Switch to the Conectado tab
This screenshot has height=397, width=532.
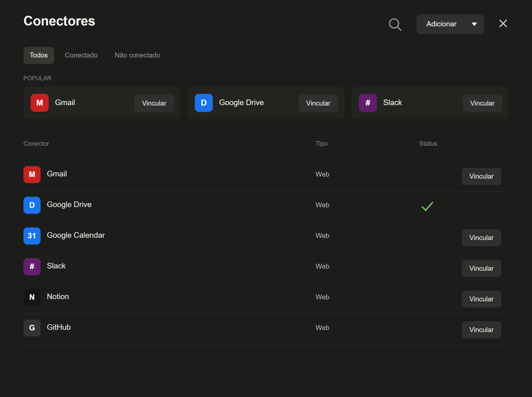(x=81, y=55)
